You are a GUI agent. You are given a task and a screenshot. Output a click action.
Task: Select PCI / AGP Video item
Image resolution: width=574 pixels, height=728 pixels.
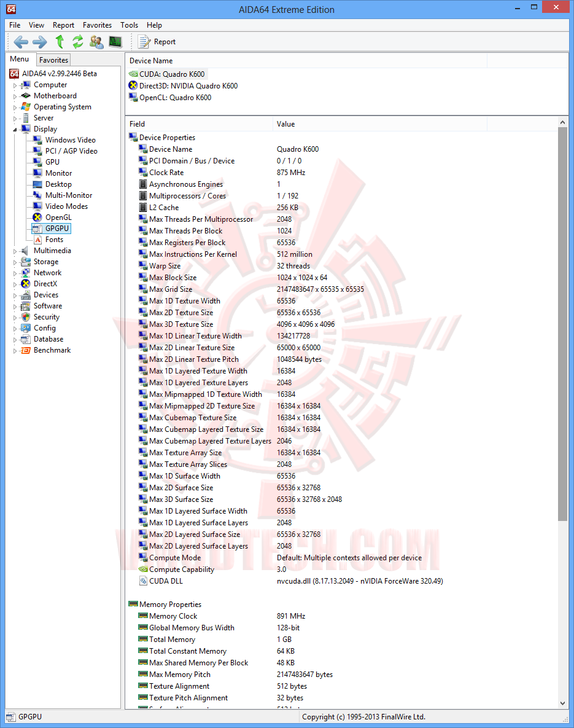click(x=71, y=151)
